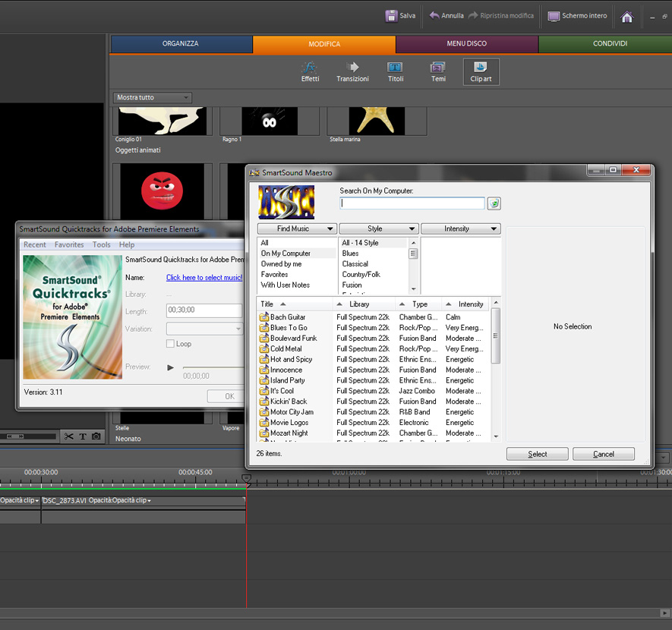Switch to the MODIFICA tab
This screenshot has width=672, height=630.
click(324, 44)
